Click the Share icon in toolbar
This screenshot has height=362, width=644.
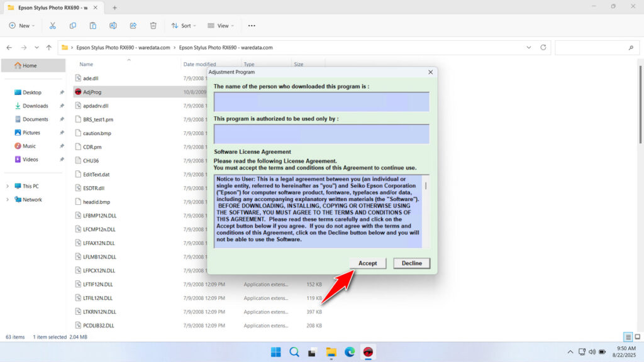click(x=133, y=25)
